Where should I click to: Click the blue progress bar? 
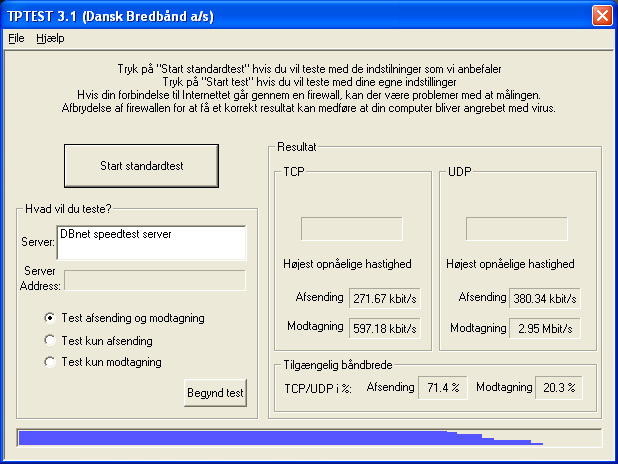click(x=309, y=438)
